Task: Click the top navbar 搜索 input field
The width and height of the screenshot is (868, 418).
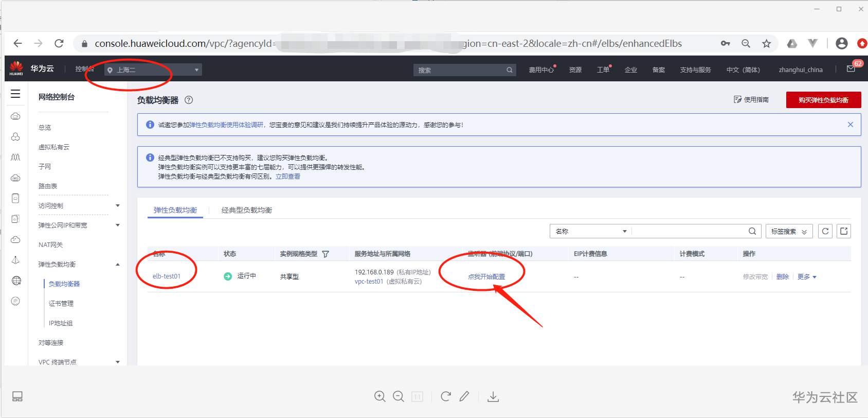Action: click(x=460, y=70)
